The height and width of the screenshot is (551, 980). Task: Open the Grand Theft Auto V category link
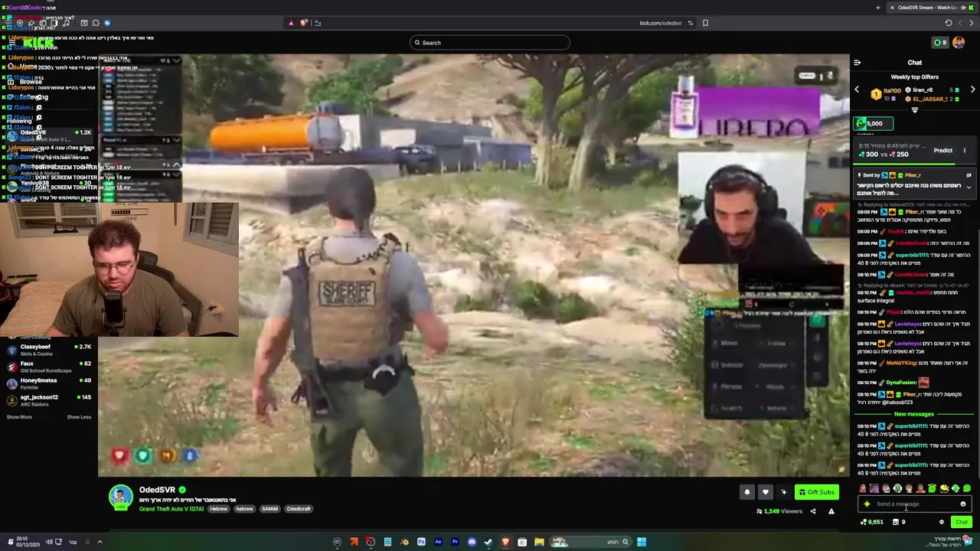(171, 509)
